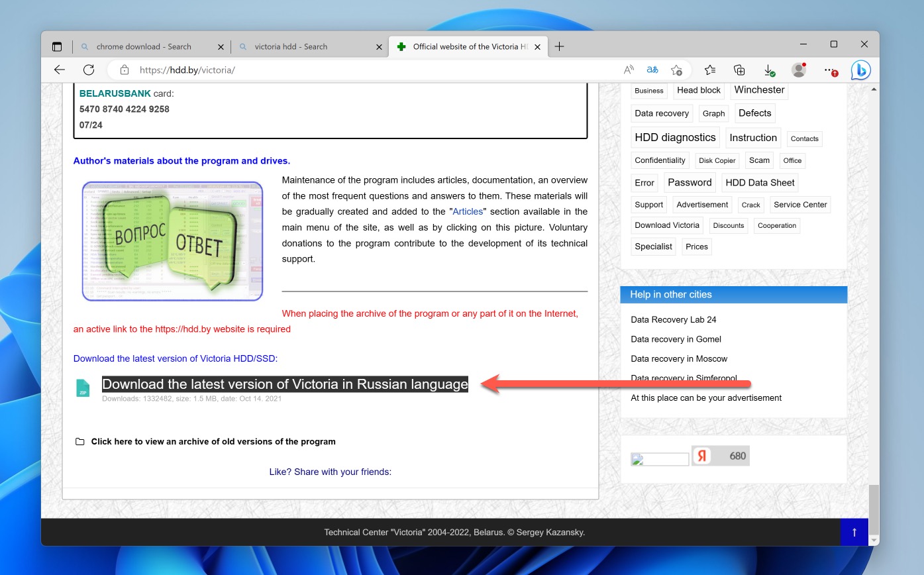The image size is (924, 575).
Task: Open Data Recovery Lab 24 link
Action: [674, 320]
